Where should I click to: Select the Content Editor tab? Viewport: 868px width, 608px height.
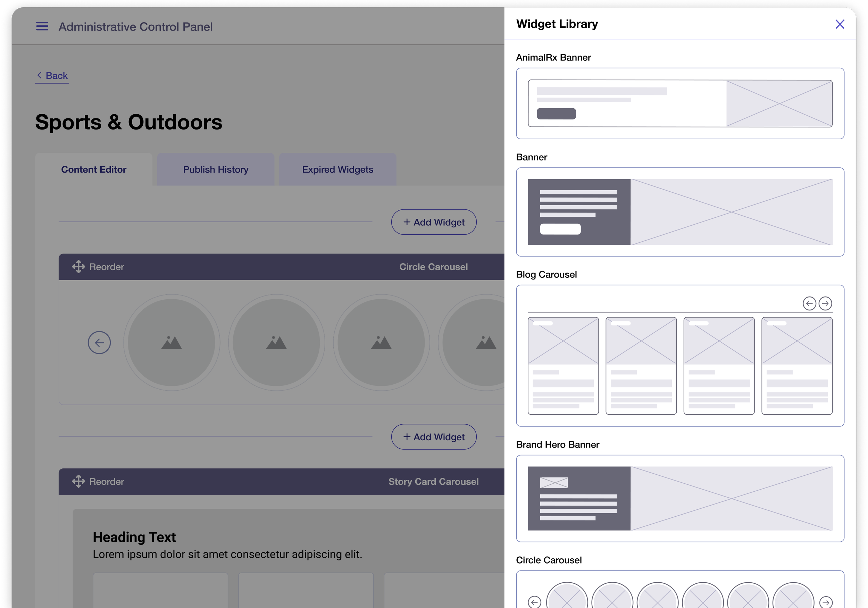coord(94,169)
